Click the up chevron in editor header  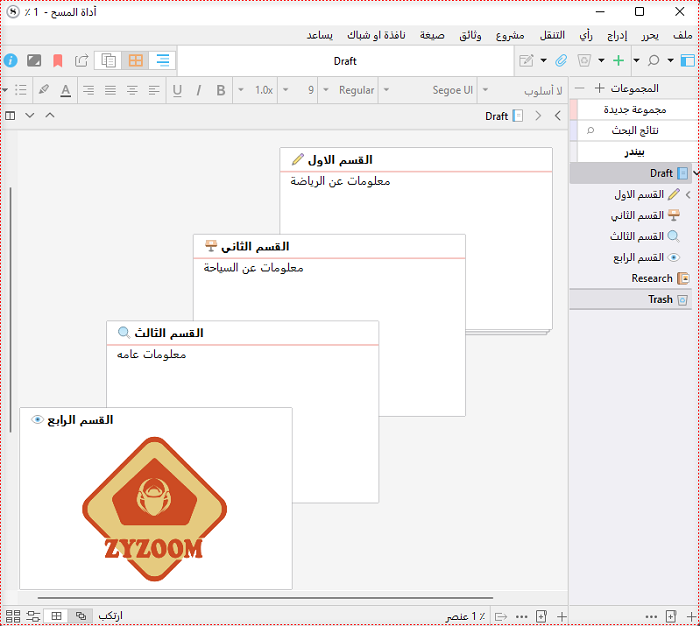coord(50,116)
